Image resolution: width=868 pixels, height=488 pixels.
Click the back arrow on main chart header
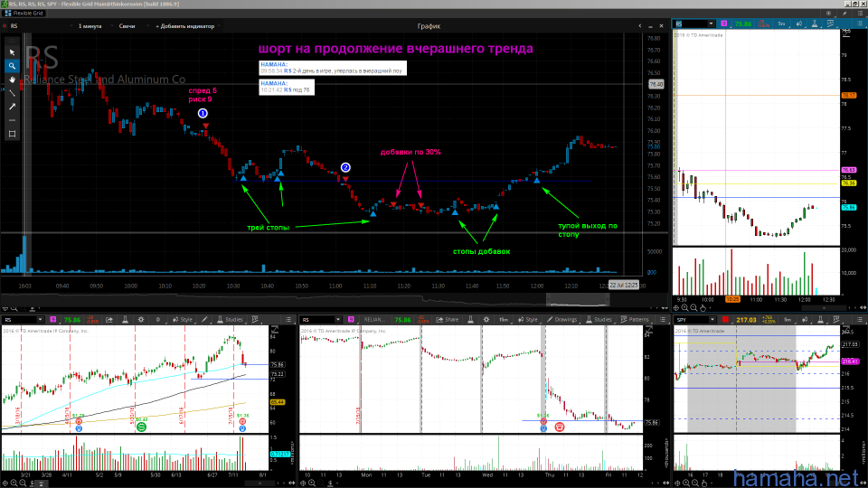coord(640,26)
